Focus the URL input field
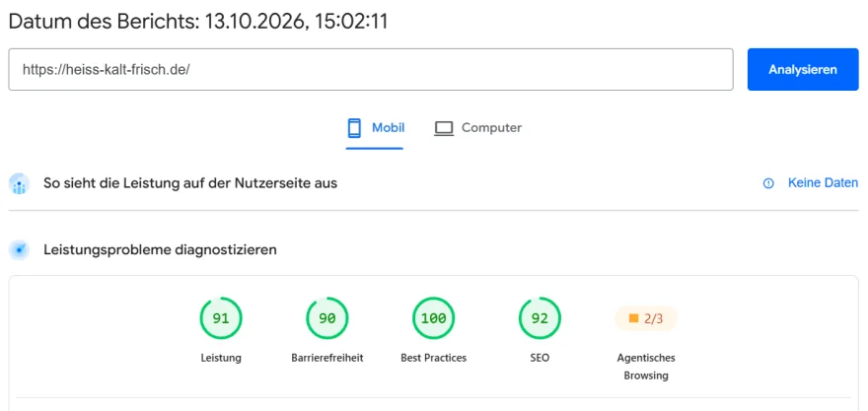This screenshot has height=411, width=868. pyautogui.click(x=371, y=70)
